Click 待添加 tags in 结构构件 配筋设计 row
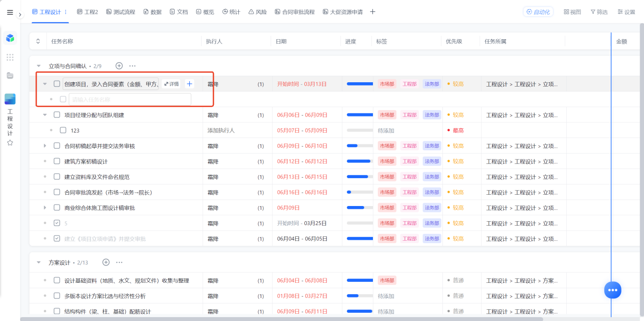Image resolution: width=644 pixels, height=321 pixels. point(386,312)
